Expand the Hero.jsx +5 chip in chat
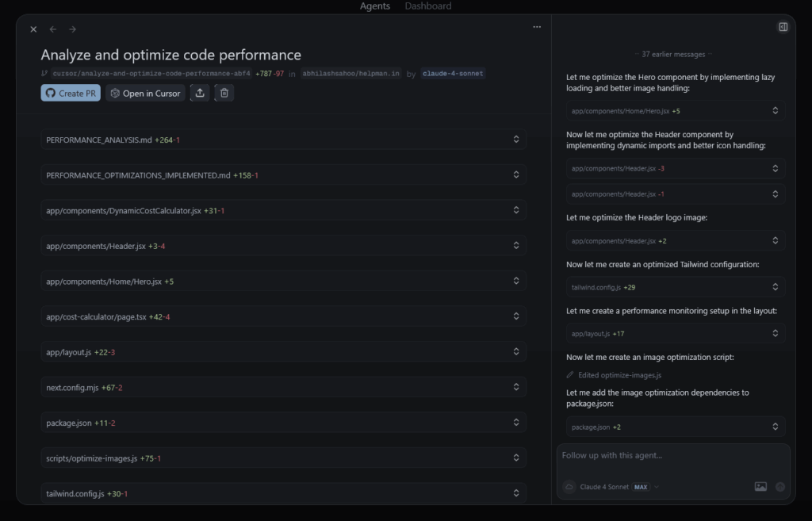 [x=676, y=111]
